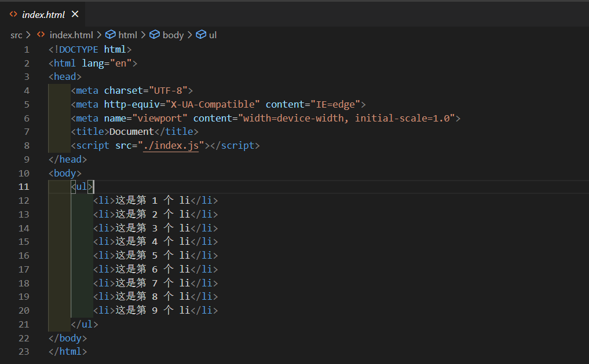Select the index.html editor tab
Viewport: 589px width, 364px height.
point(42,14)
